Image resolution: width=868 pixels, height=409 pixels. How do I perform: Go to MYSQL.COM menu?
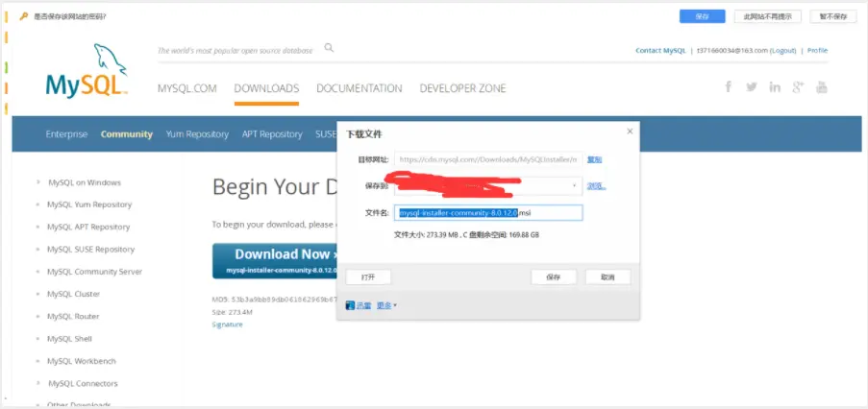pyautogui.click(x=187, y=88)
